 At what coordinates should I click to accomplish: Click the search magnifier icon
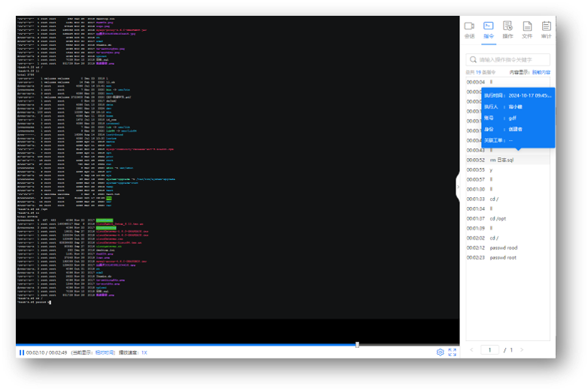[473, 59]
